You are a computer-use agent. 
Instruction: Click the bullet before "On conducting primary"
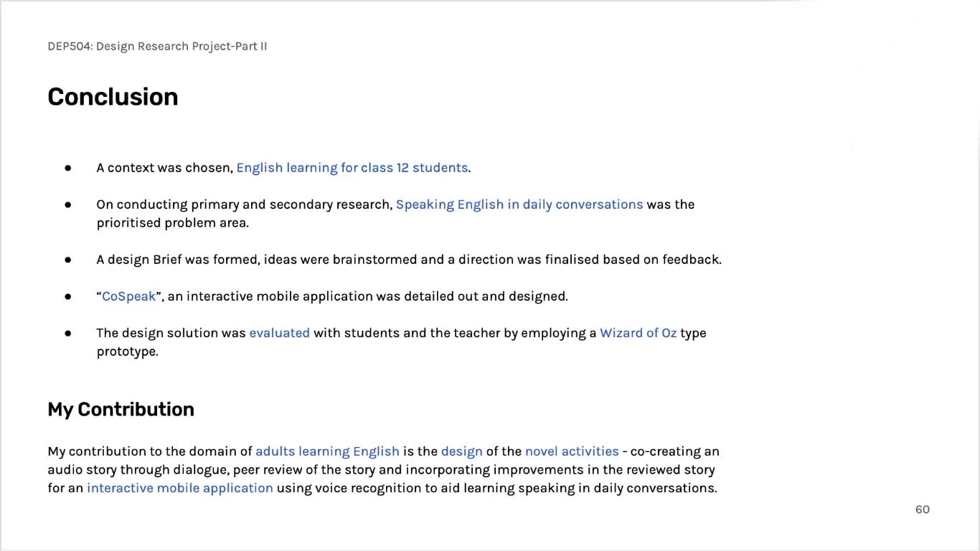coord(68,204)
